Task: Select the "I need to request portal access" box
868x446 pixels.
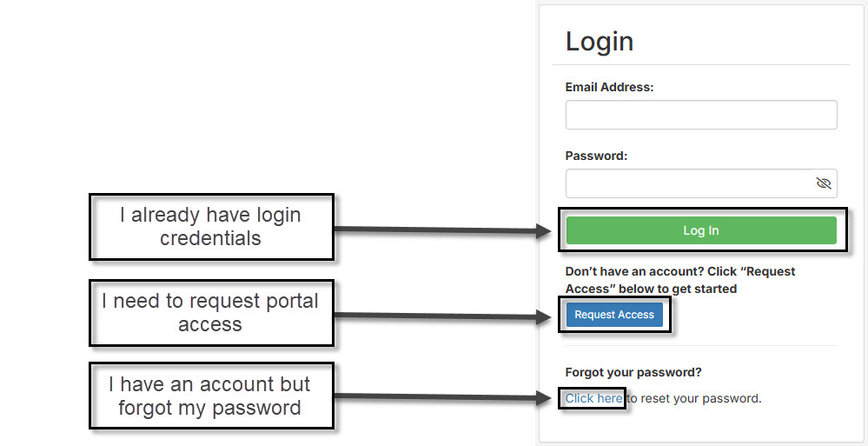Action: pyautogui.click(x=211, y=313)
